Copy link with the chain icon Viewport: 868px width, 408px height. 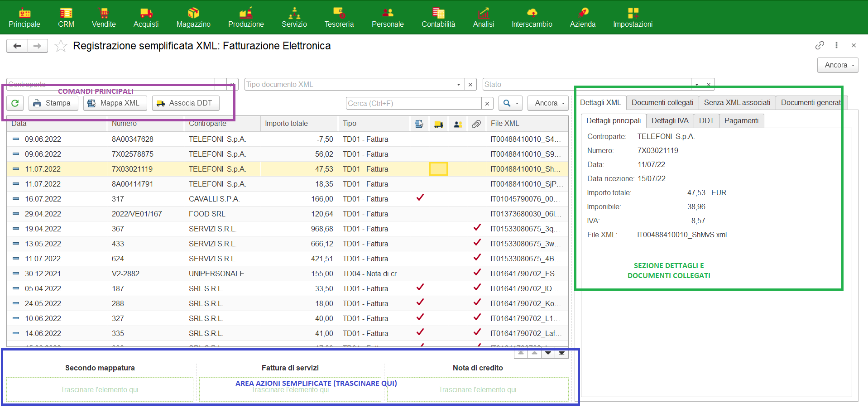pyautogui.click(x=820, y=45)
